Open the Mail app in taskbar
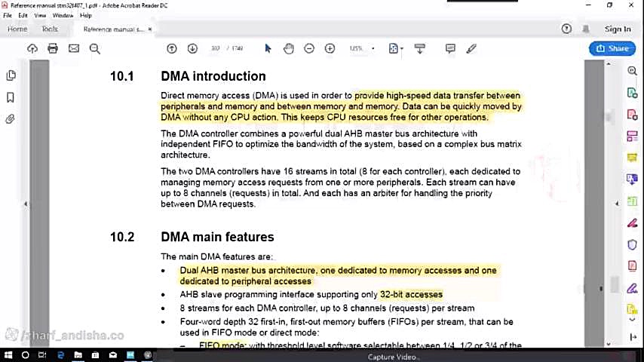The image size is (644, 362). 113,355
